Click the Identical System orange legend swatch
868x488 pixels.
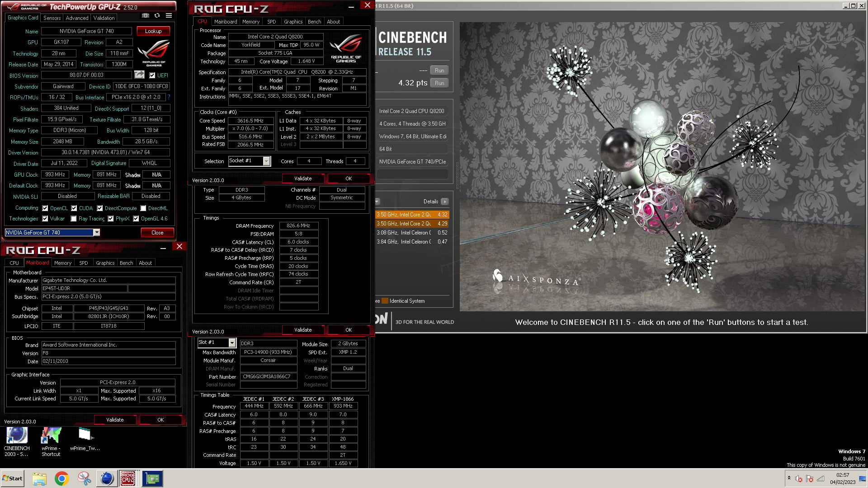tap(385, 301)
